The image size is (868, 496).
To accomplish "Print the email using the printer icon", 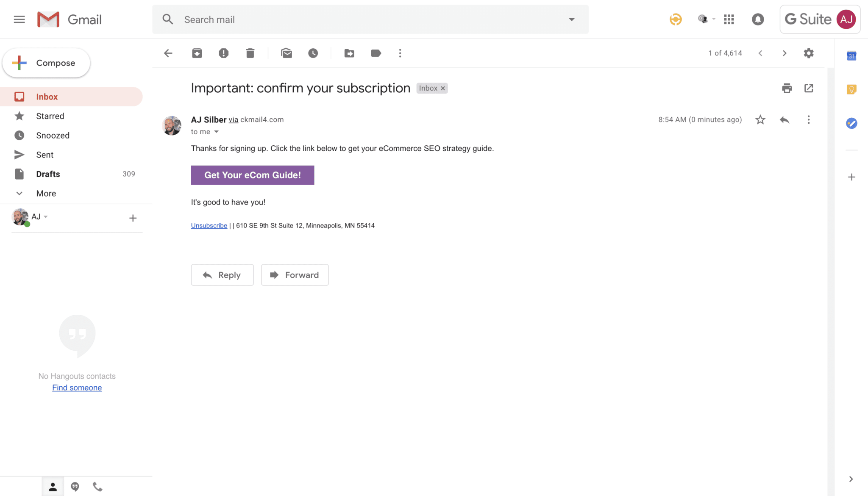I will coord(787,88).
